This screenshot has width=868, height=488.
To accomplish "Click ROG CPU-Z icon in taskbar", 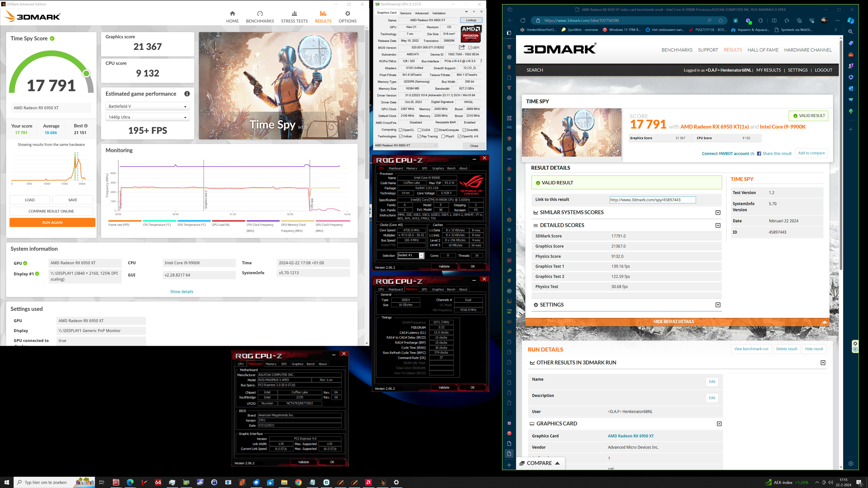I will pos(116,482).
